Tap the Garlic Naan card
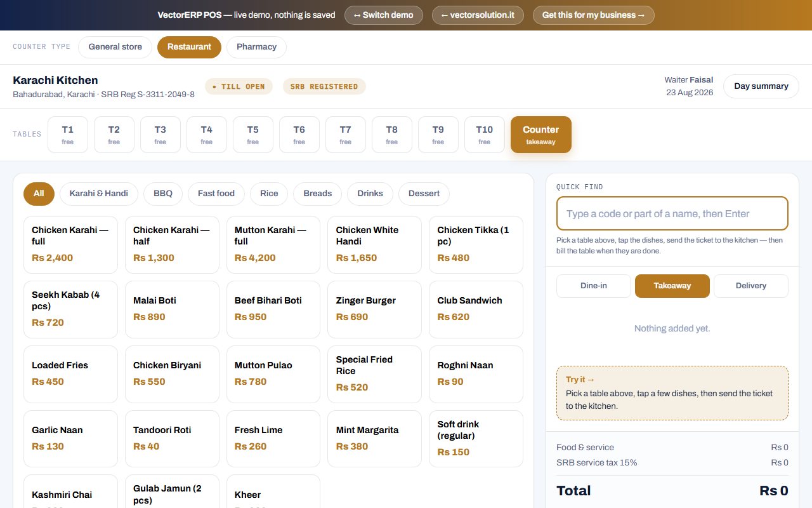The image size is (812, 508). [70, 439]
